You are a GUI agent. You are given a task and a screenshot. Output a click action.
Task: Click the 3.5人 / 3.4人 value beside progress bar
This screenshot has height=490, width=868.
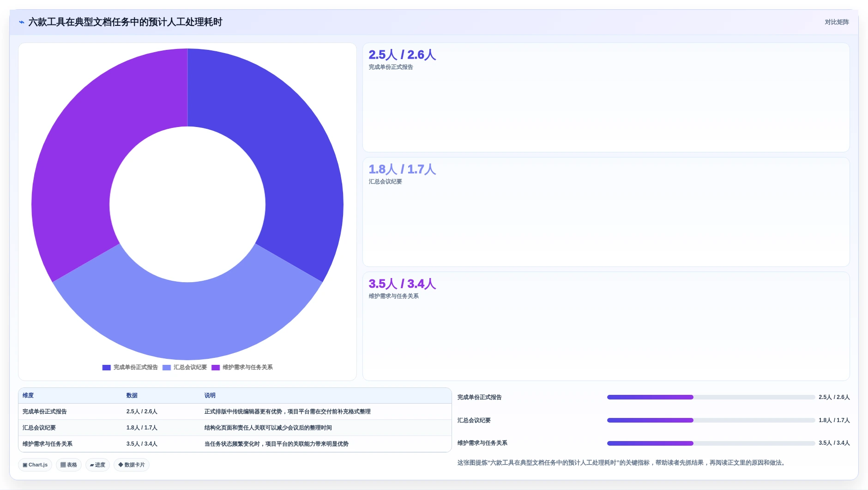(834, 443)
